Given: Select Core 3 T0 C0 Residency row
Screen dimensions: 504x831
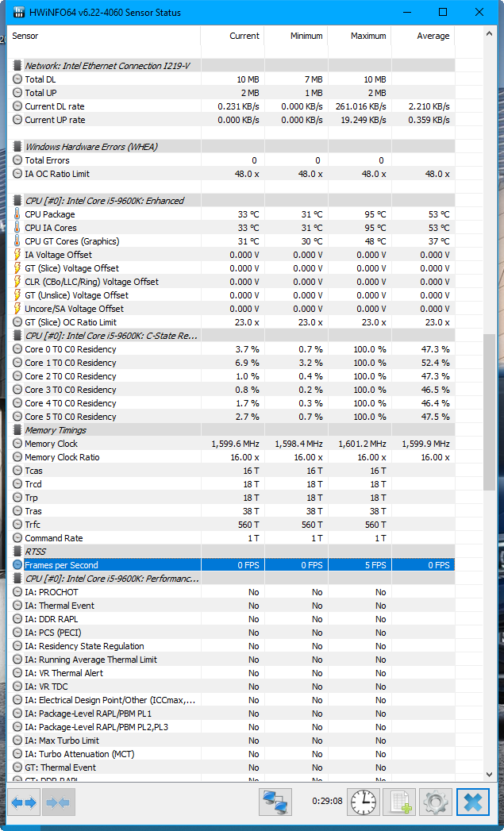Looking at the screenshot, I should coord(231,390).
